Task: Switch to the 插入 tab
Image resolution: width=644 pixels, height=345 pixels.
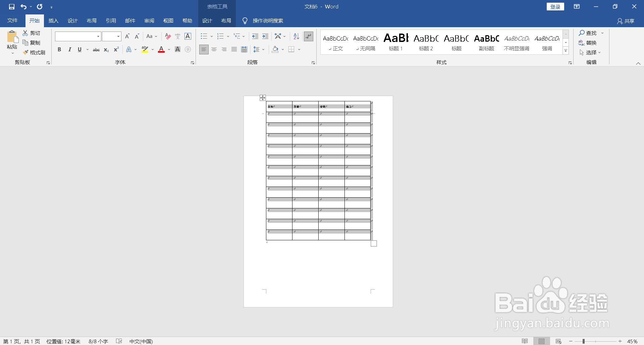Action: coord(53,21)
